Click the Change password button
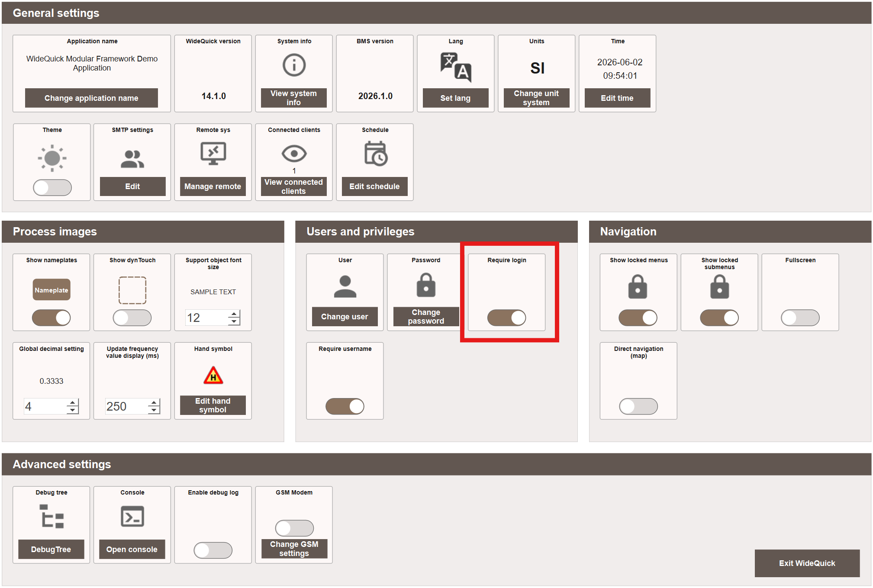 pos(426,317)
